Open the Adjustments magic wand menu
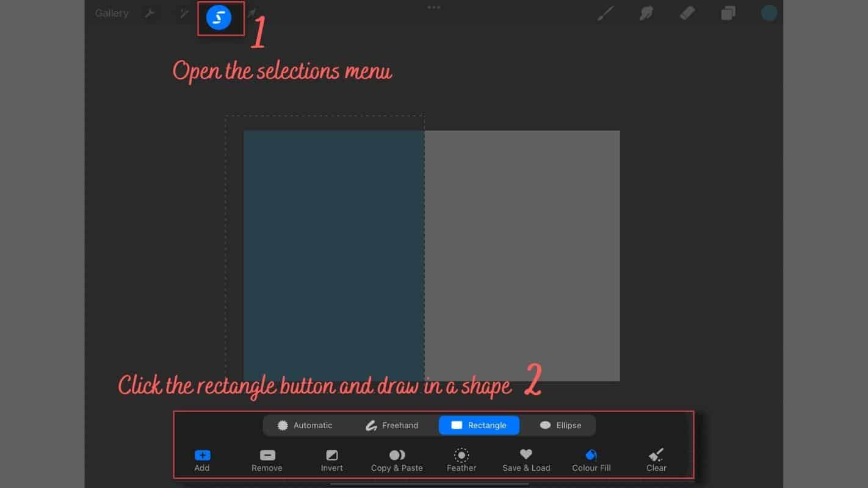The width and height of the screenshot is (868, 488). [183, 13]
